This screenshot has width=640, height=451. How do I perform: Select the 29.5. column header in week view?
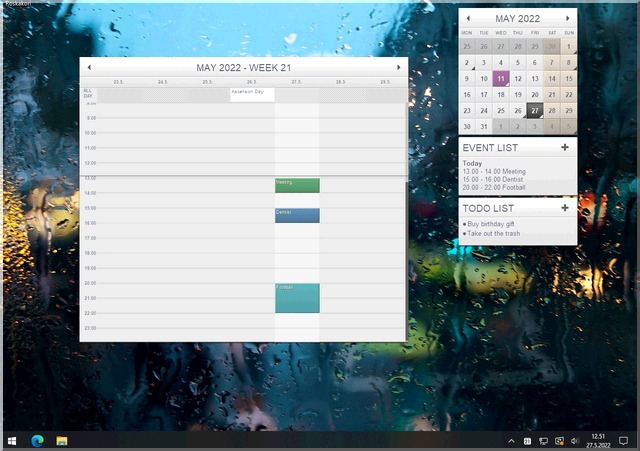(x=385, y=82)
